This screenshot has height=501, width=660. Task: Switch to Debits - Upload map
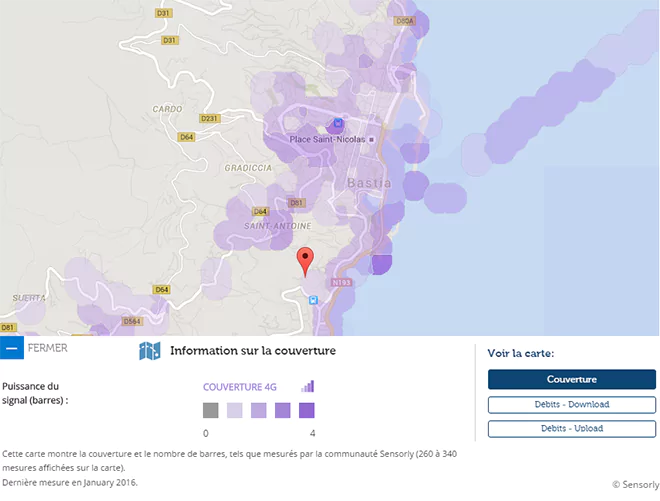(x=571, y=429)
